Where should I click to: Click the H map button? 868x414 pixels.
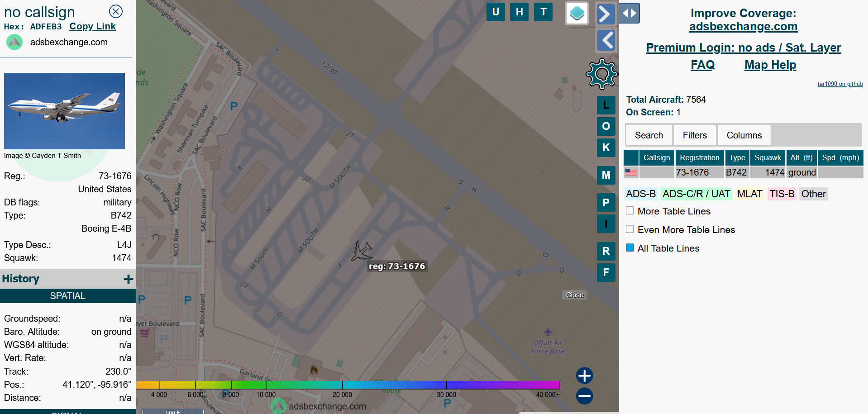pyautogui.click(x=520, y=12)
